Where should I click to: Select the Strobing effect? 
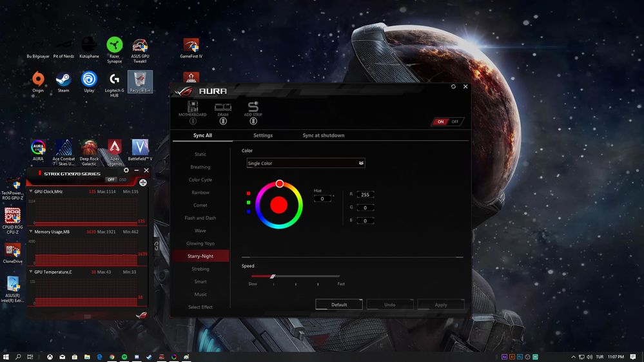(x=200, y=269)
